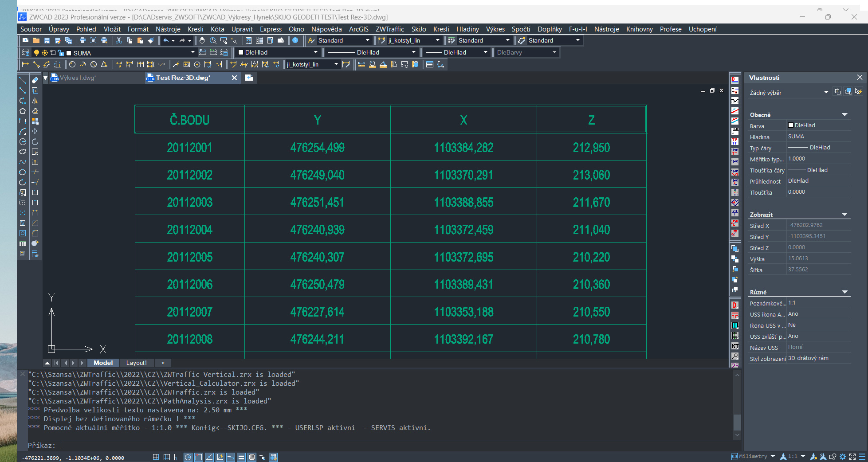Viewport: 868px width, 462px height.
Task: Click the Pan hand tool
Action: point(202,40)
